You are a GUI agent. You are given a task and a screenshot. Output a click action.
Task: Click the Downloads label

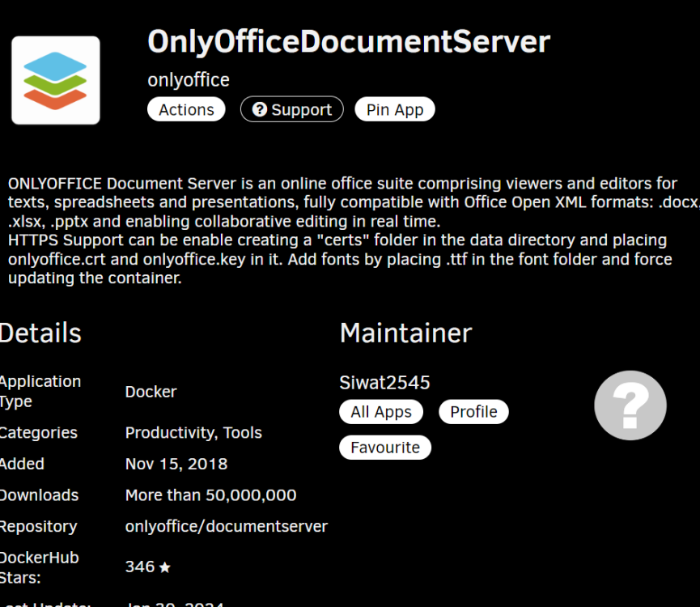[x=40, y=495]
